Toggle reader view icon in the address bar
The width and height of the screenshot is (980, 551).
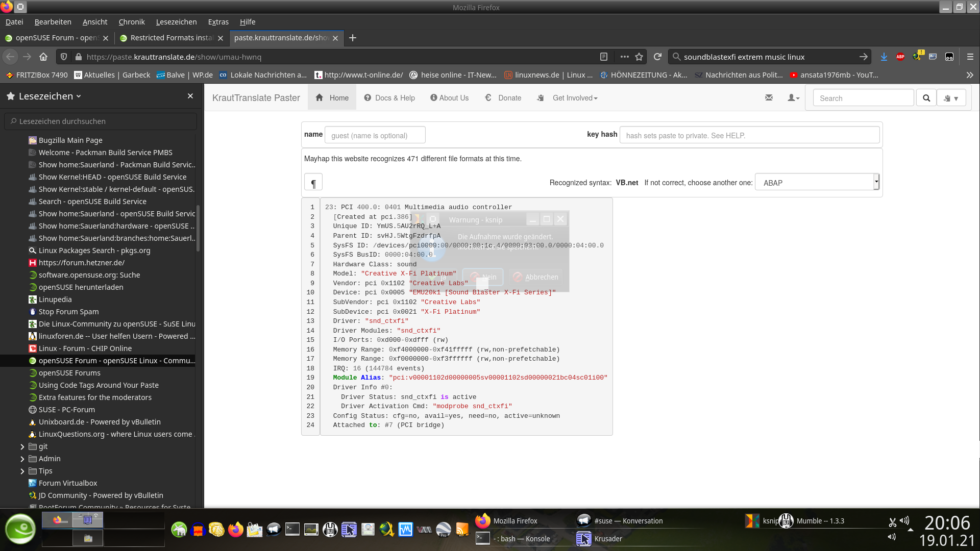(604, 57)
